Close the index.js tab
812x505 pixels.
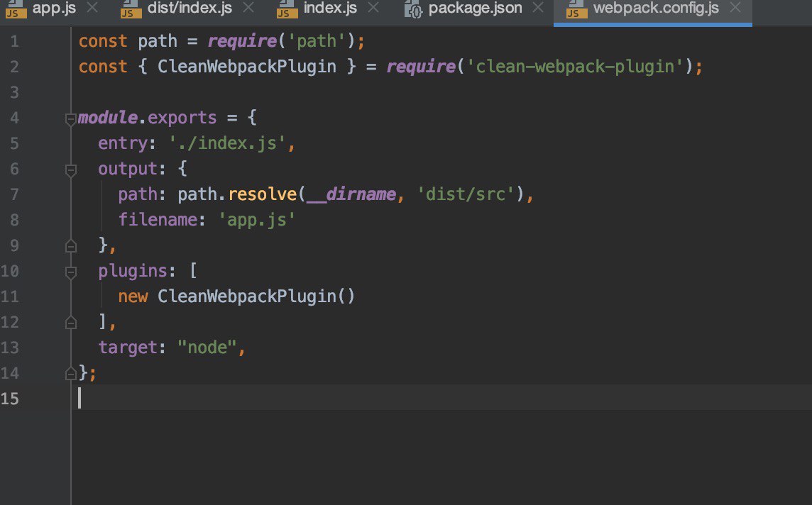tap(373, 8)
